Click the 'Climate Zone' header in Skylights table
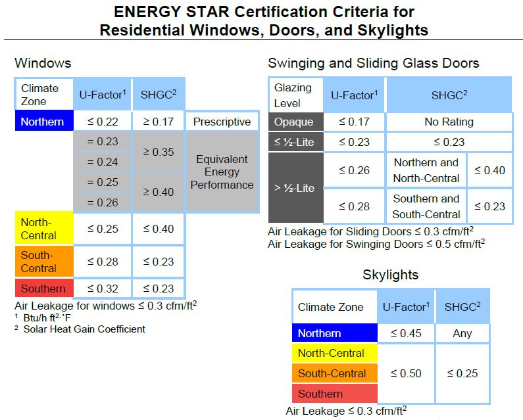 336,307
